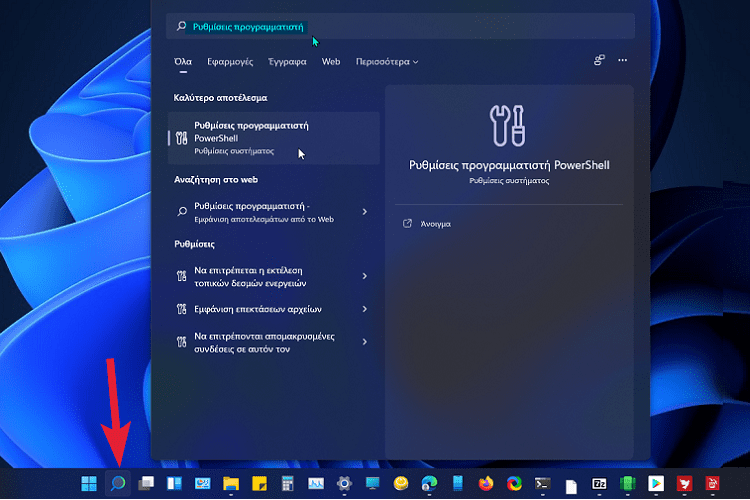The image size is (750, 500).
Task: Expand arrow for απομακρυσμένες συνδέσεις setting
Action: (364, 342)
